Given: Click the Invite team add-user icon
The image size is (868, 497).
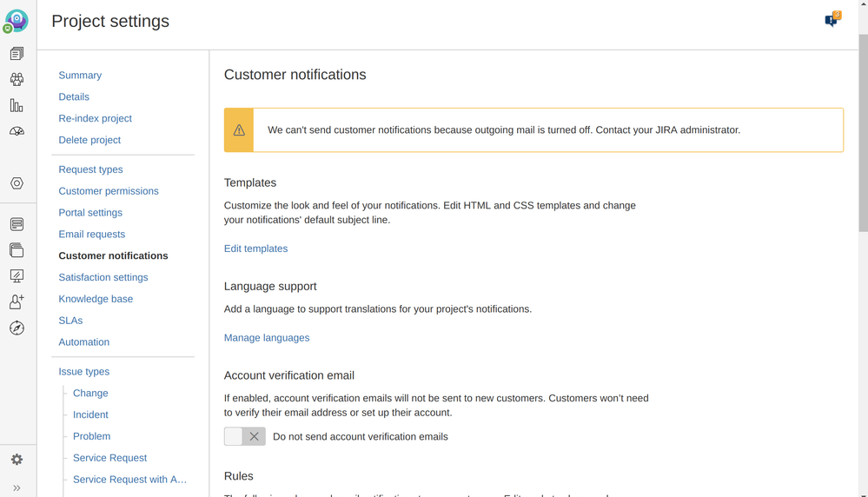Looking at the screenshot, I should (x=17, y=302).
